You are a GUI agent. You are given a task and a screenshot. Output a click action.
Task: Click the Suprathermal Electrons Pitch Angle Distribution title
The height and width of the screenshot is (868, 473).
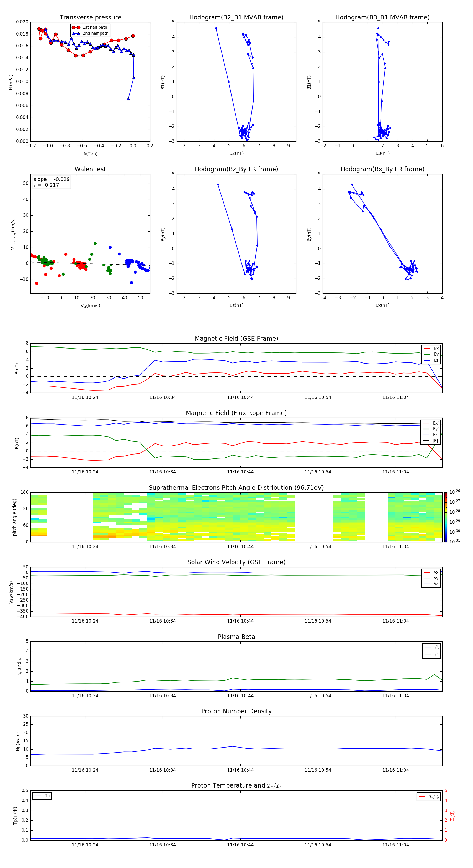tap(236, 488)
